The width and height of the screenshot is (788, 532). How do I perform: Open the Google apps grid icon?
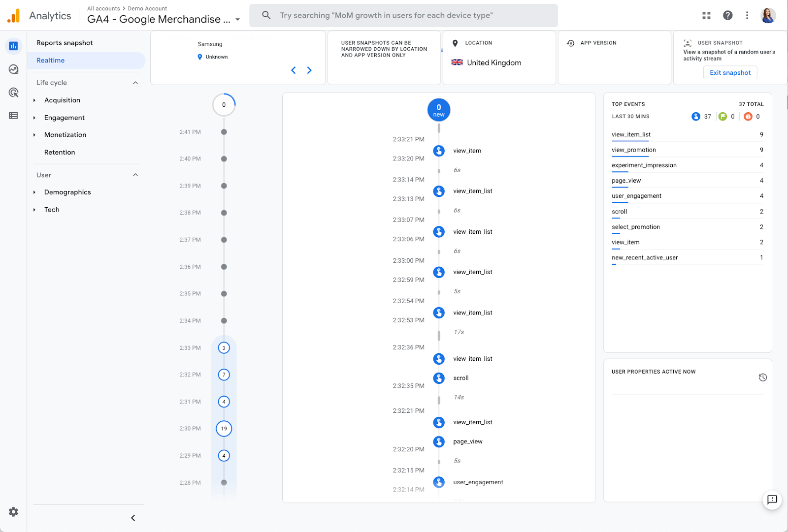pos(706,15)
